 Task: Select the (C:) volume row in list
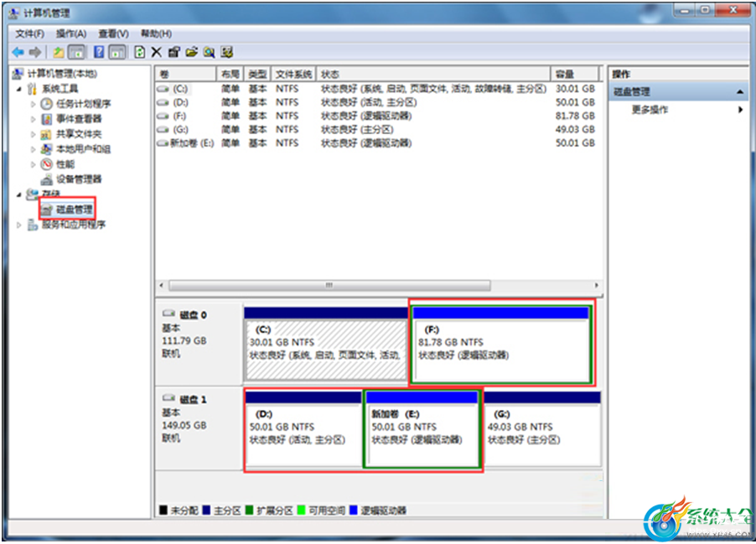379,89
